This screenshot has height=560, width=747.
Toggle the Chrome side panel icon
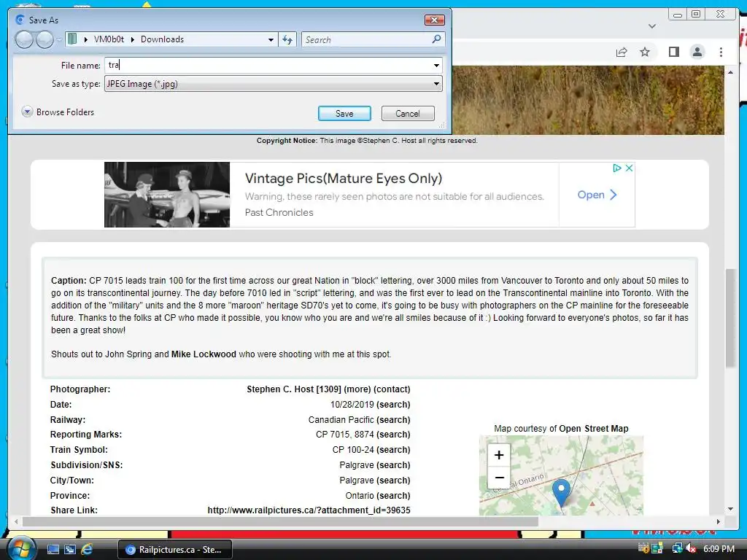point(673,52)
